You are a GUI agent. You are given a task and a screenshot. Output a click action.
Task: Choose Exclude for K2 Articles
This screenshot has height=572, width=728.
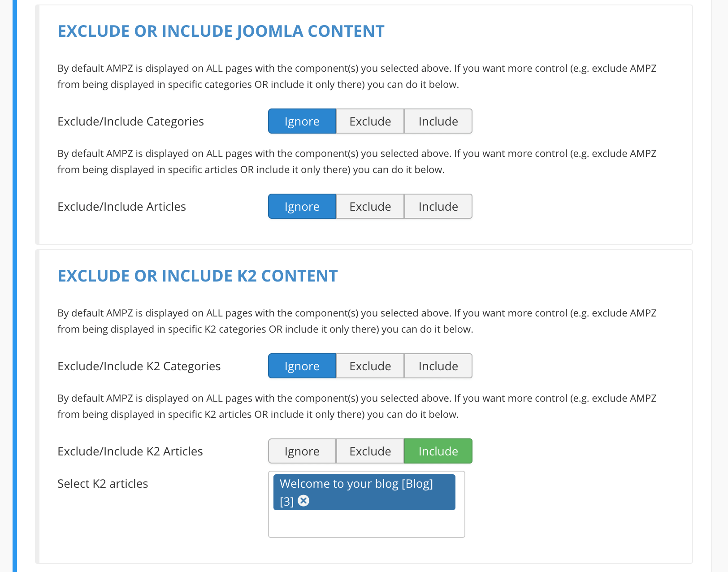[x=370, y=451]
